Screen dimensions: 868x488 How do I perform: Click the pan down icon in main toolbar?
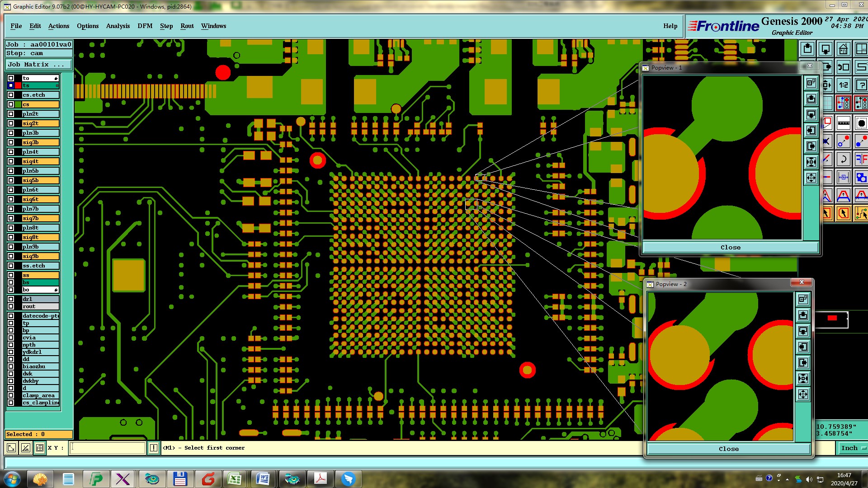[826, 48]
